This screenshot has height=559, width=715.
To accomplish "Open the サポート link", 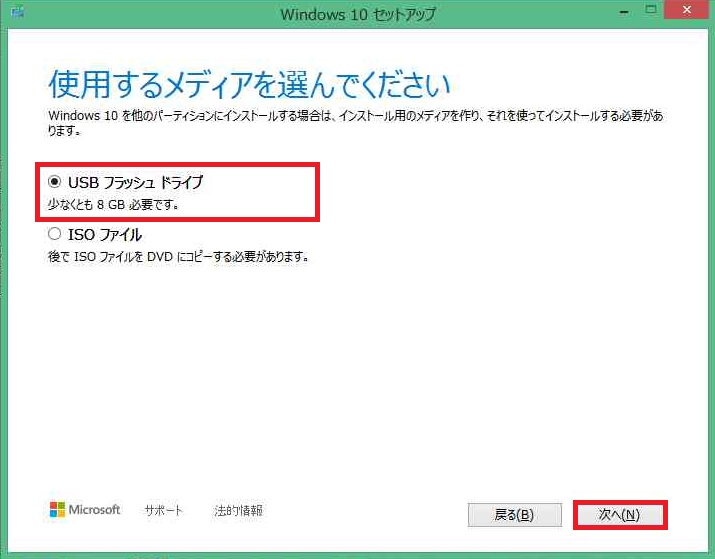I will click(163, 510).
